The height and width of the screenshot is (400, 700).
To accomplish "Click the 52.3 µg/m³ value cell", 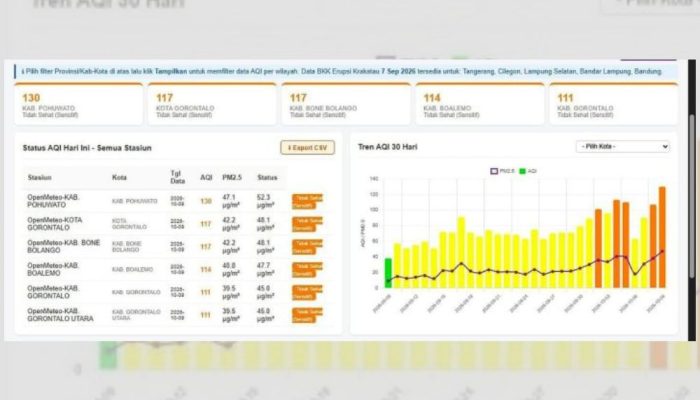I will [x=266, y=201].
